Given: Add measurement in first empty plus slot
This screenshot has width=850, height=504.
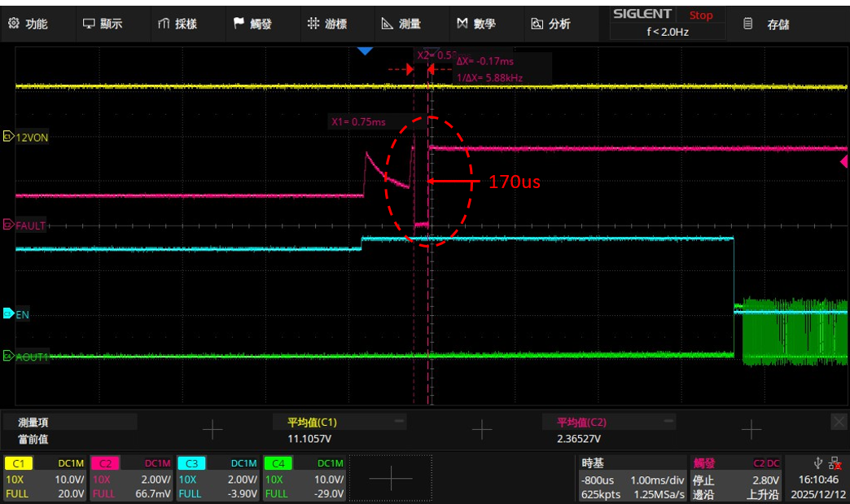Looking at the screenshot, I should (212, 430).
